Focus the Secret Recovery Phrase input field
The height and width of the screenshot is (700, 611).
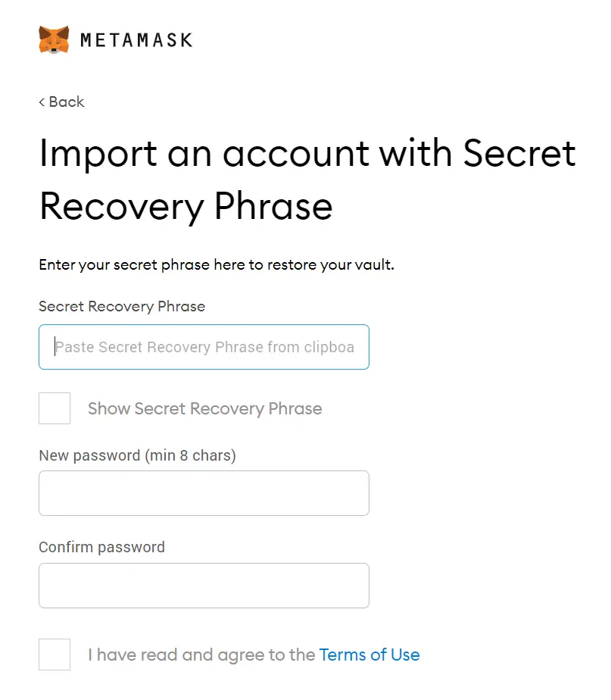pos(204,347)
